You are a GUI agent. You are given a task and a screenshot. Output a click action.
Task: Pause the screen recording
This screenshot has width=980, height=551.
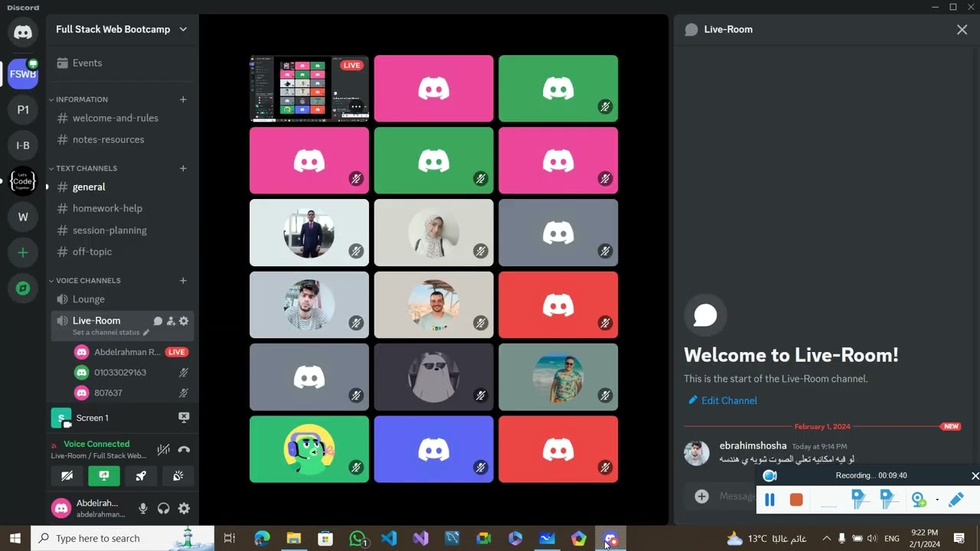pos(770,500)
